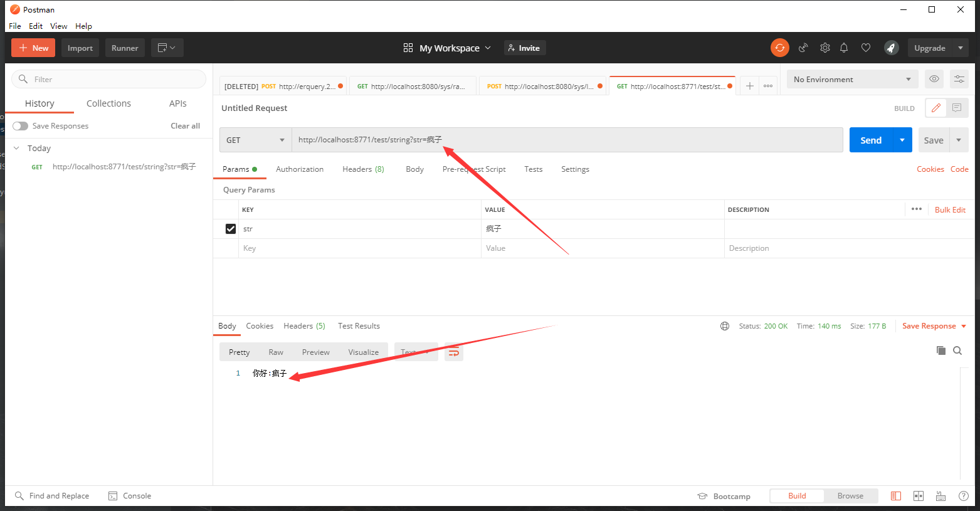The image size is (980, 511).
Task: Open the File menu
Action: pyautogui.click(x=15, y=26)
